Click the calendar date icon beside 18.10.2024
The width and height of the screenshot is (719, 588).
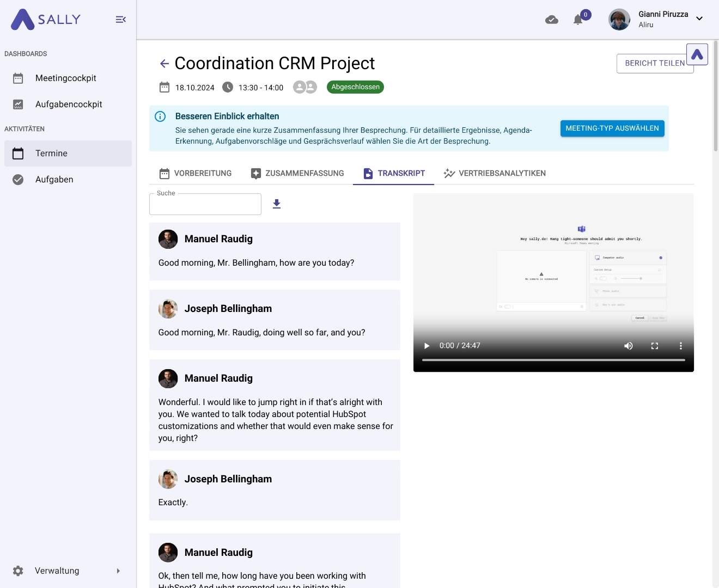coord(164,87)
